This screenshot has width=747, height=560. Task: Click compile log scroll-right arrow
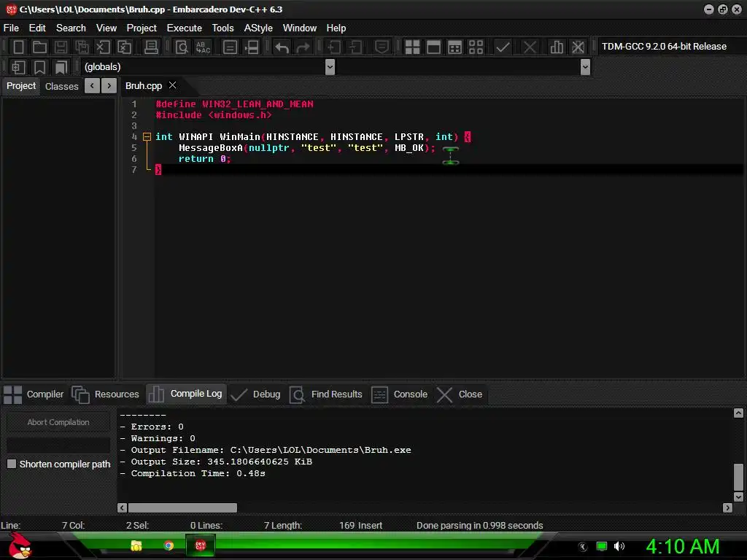pos(727,507)
